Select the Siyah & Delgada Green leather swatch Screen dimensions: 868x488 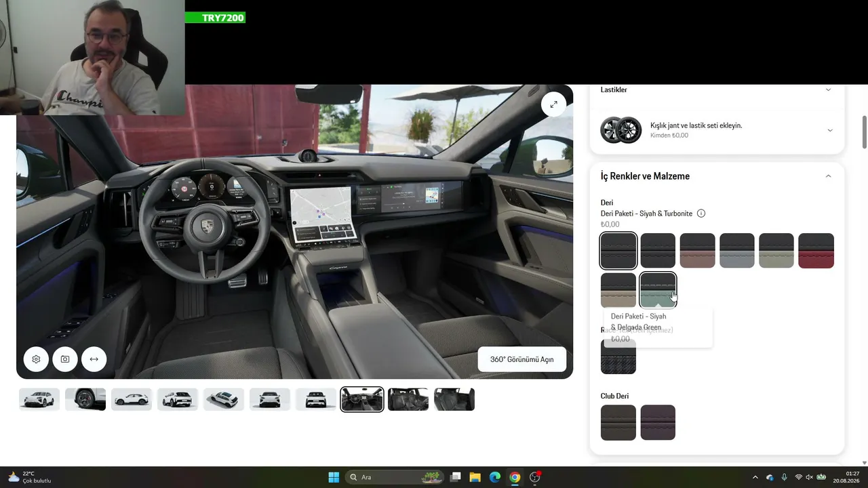click(658, 290)
